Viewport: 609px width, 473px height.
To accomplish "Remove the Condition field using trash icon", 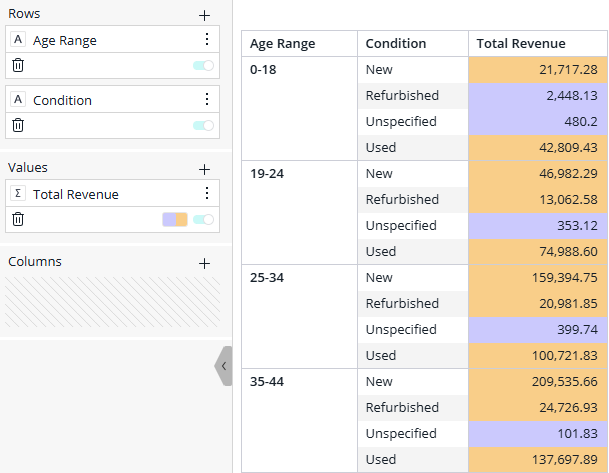I will click(18, 125).
